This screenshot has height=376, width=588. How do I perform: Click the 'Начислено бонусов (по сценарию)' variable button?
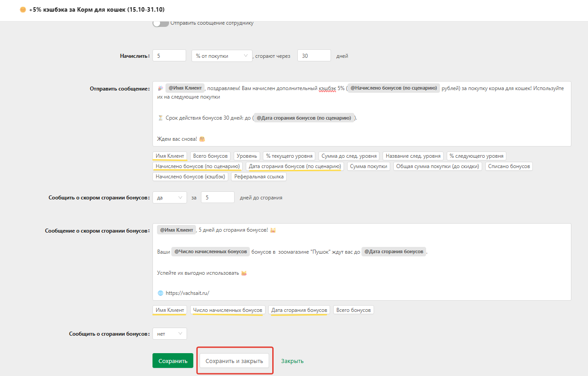point(197,166)
